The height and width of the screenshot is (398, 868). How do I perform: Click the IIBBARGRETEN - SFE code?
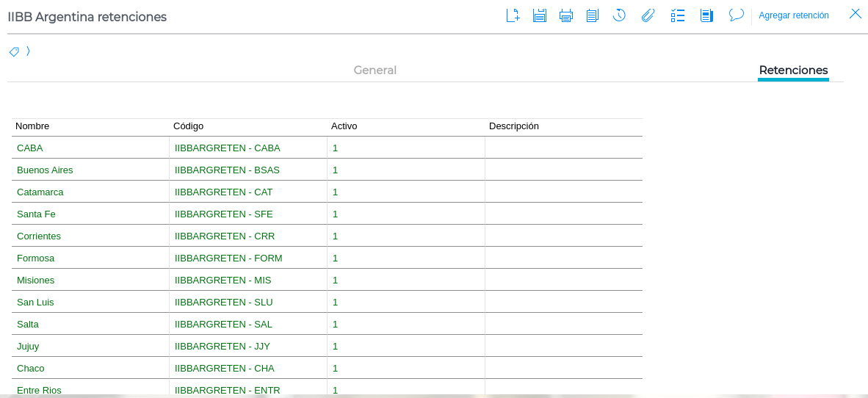point(223,214)
